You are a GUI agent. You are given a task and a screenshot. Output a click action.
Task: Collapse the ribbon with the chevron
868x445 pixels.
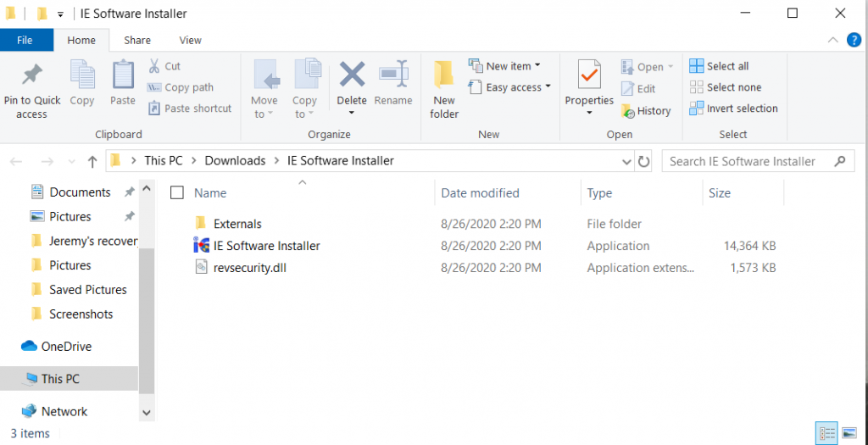[832, 40]
